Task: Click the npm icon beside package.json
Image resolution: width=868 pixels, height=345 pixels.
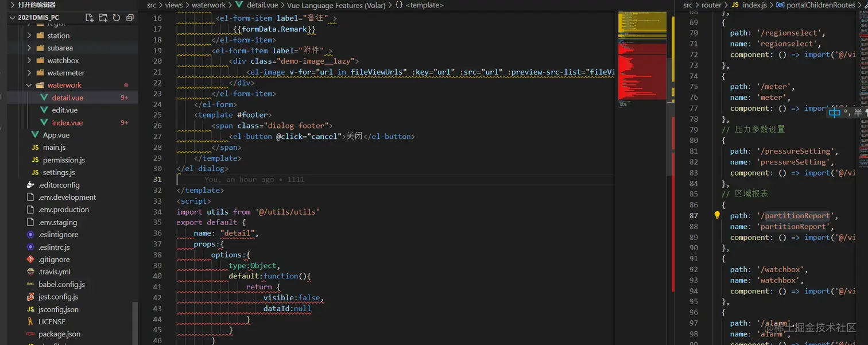Action: point(31,334)
